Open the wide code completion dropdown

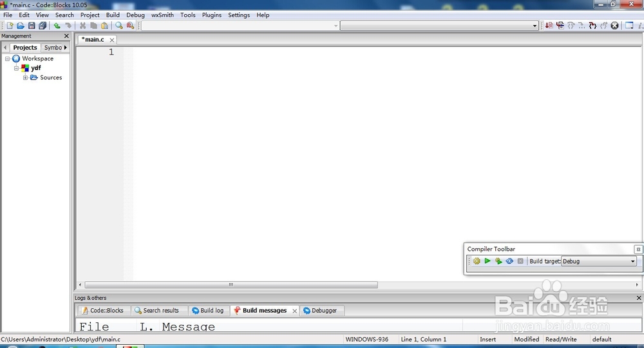pyautogui.click(x=439, y=26)
